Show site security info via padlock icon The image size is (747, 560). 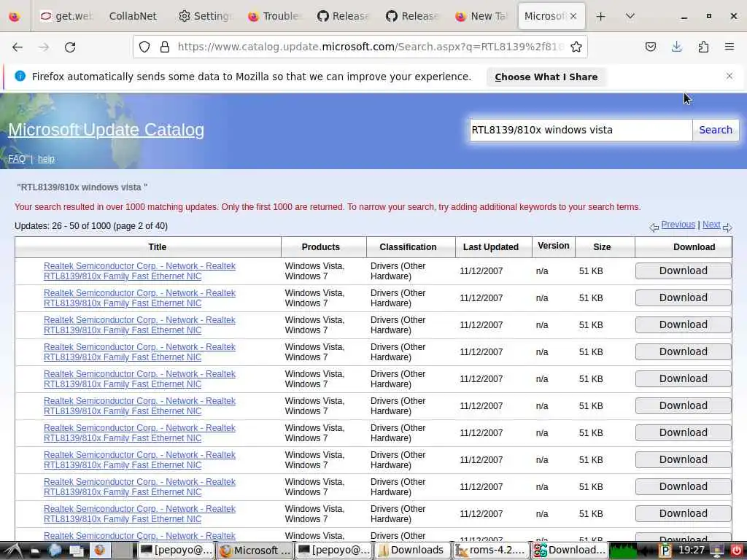[x=165, y=47]
